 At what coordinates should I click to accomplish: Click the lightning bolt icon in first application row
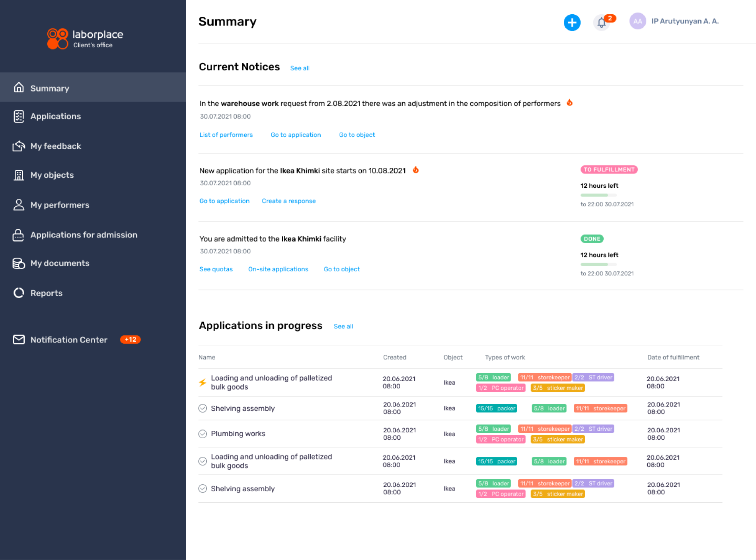tap(203, 383)
